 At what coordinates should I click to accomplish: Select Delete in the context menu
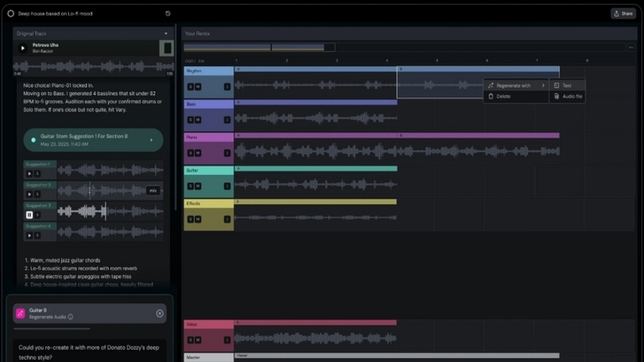(x=503, y=97)
